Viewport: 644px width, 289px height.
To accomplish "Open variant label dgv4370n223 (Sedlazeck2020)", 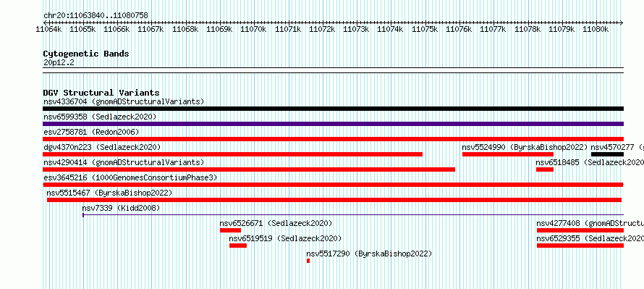I will tap(102, 147).
